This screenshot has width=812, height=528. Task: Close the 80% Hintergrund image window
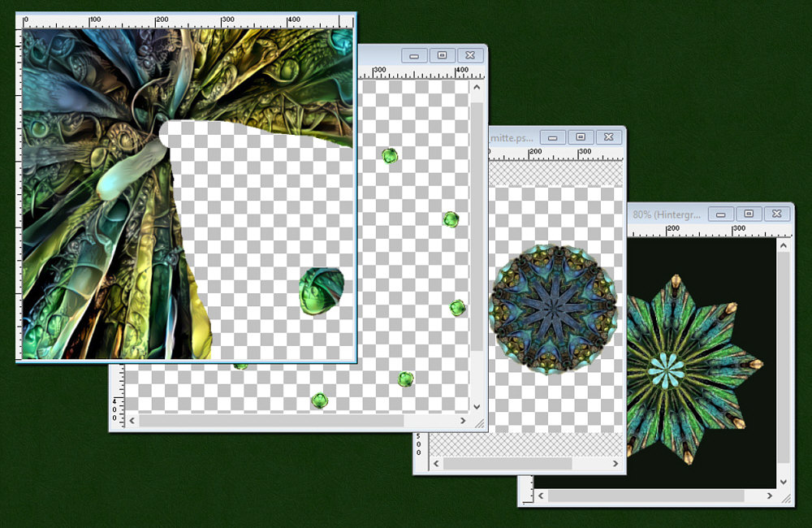click(777, 214)
